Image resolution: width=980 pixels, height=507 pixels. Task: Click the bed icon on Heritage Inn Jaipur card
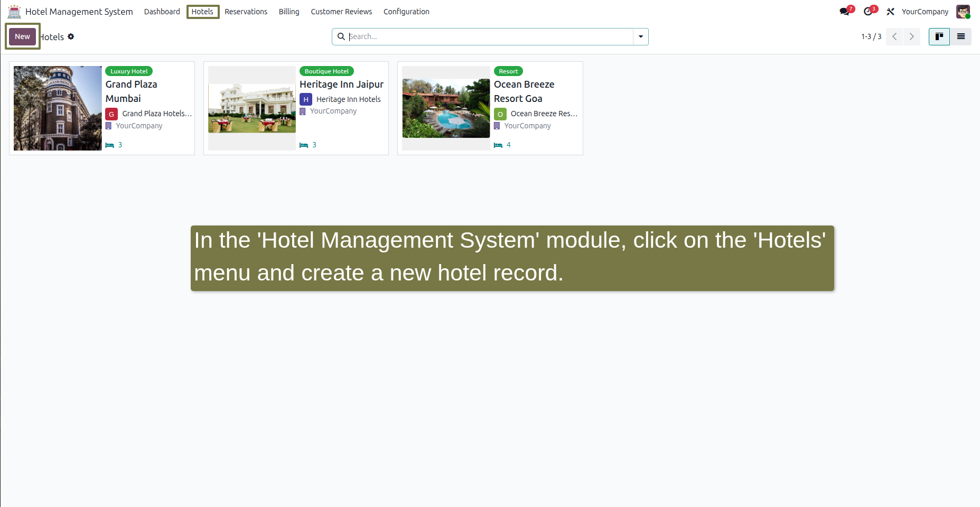click(x=304, y=145)
